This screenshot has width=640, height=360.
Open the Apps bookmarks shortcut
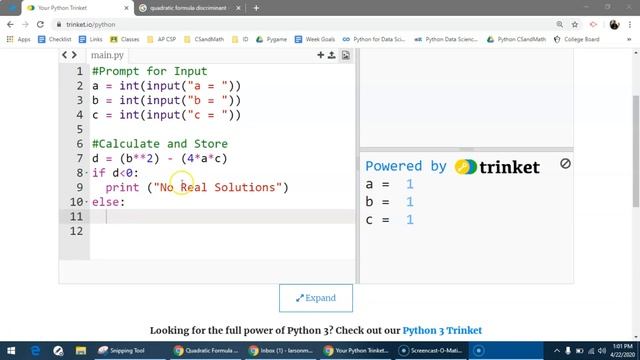pyautogui.click(x=18, y=39)
